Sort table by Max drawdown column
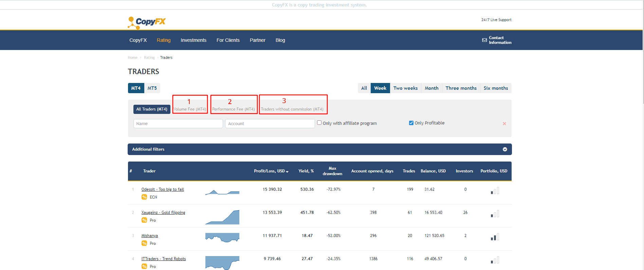Viewport: 644px width, 270px height. click(332, 171)
